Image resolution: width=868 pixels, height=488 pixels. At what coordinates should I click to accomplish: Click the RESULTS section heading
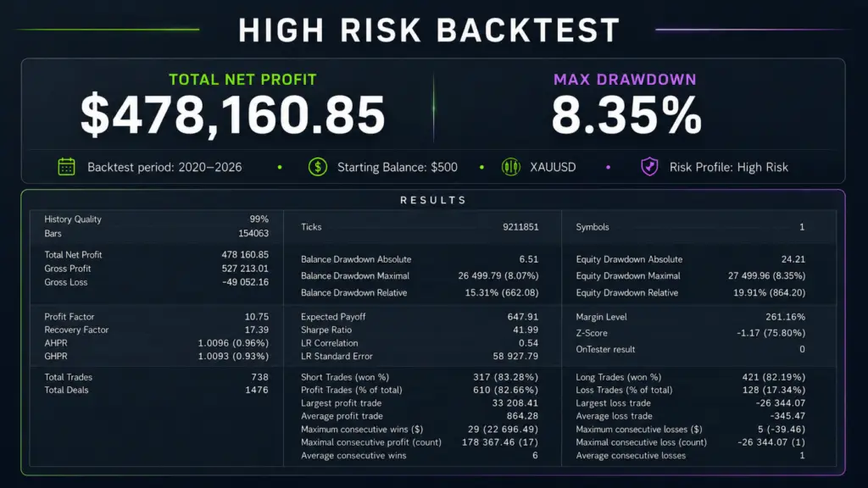pos(433,200)
